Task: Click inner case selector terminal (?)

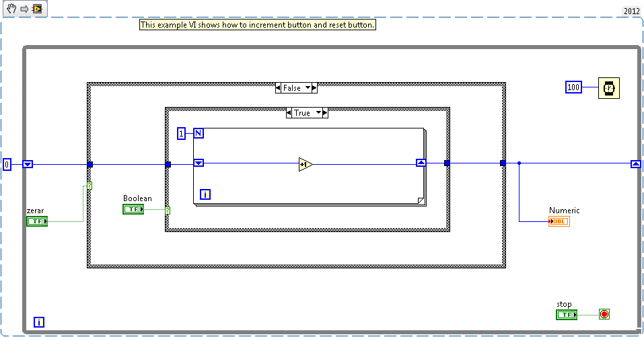Action: coord(167,211)
